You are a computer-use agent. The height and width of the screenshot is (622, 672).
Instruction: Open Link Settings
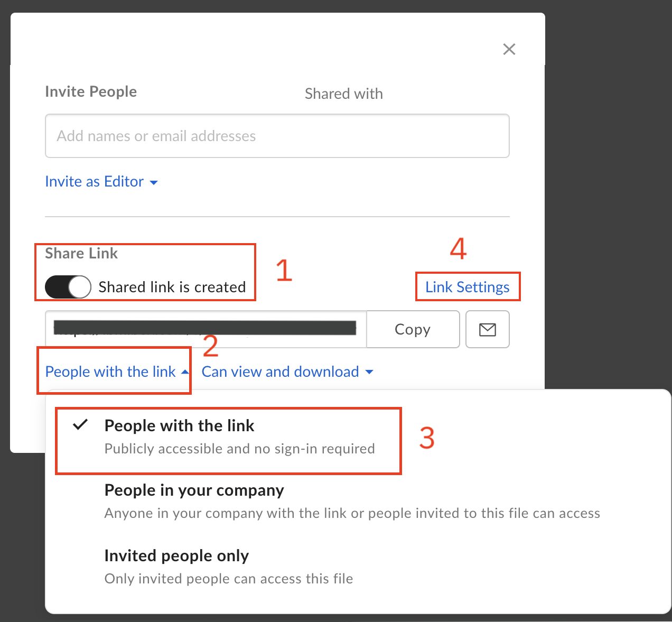(x=467, y=287)
